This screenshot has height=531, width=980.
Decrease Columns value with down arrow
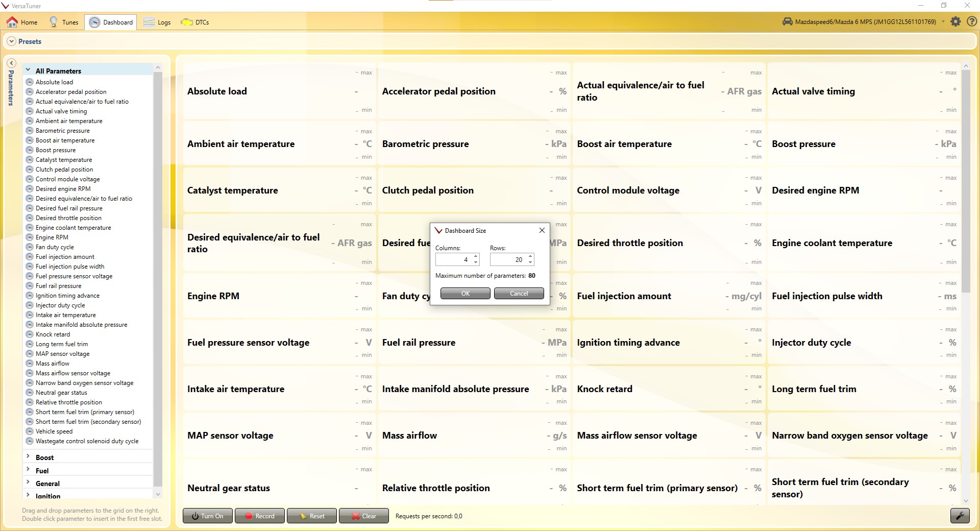pyautogui.click(x=476, y=262)
